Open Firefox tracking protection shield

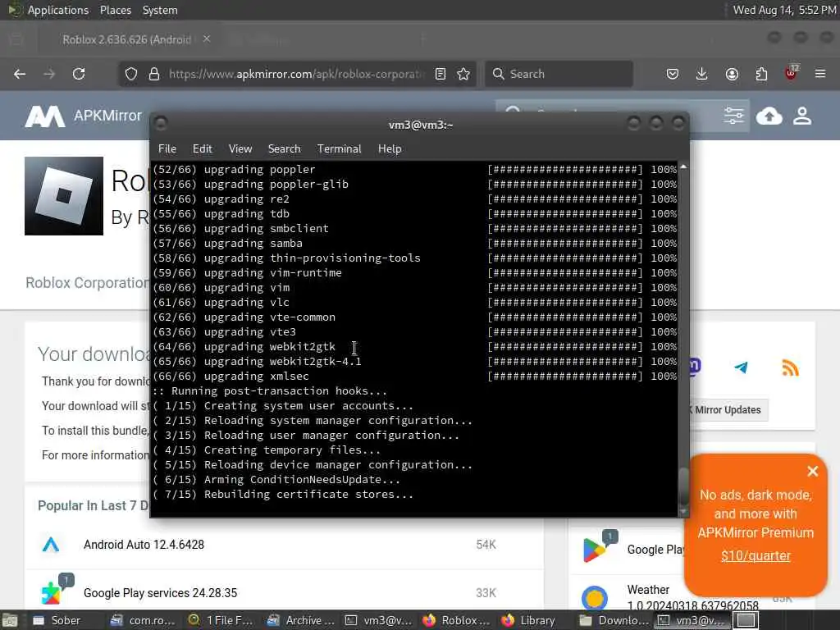(130, 74)
